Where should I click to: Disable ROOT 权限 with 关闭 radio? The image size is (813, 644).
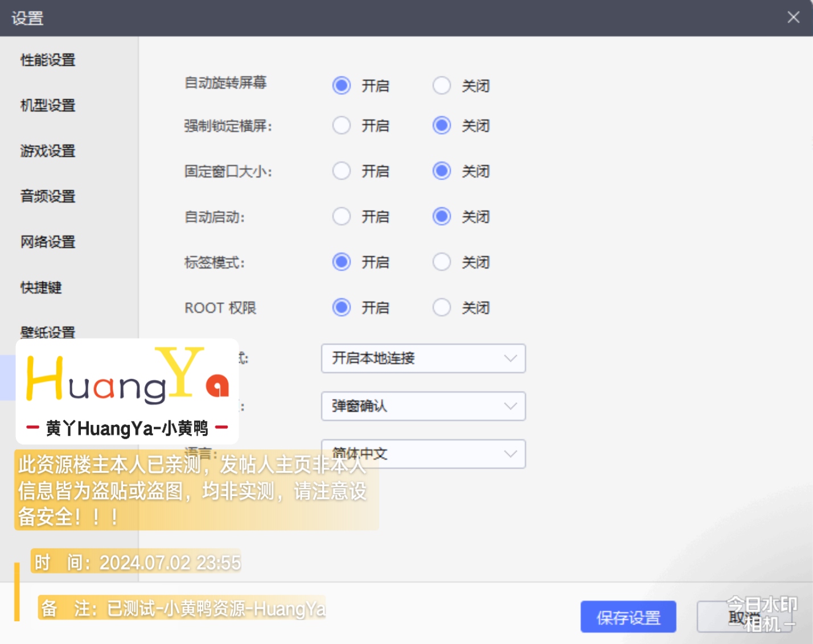click(x=442, y=308)
